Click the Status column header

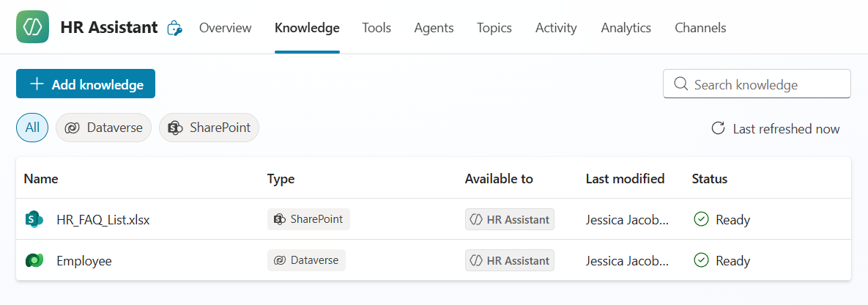click(709, 179)
